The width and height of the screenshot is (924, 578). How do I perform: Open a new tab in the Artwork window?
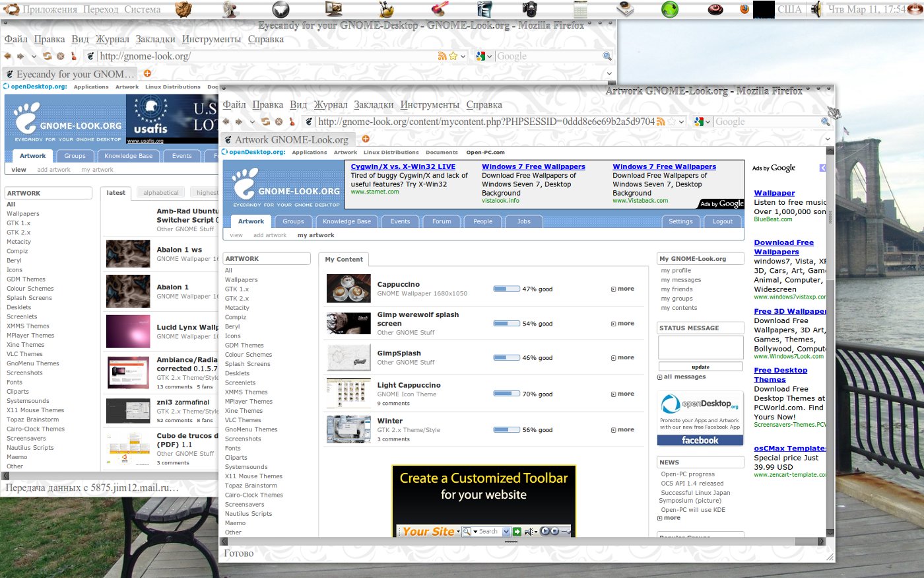click(x=366, y=139)
